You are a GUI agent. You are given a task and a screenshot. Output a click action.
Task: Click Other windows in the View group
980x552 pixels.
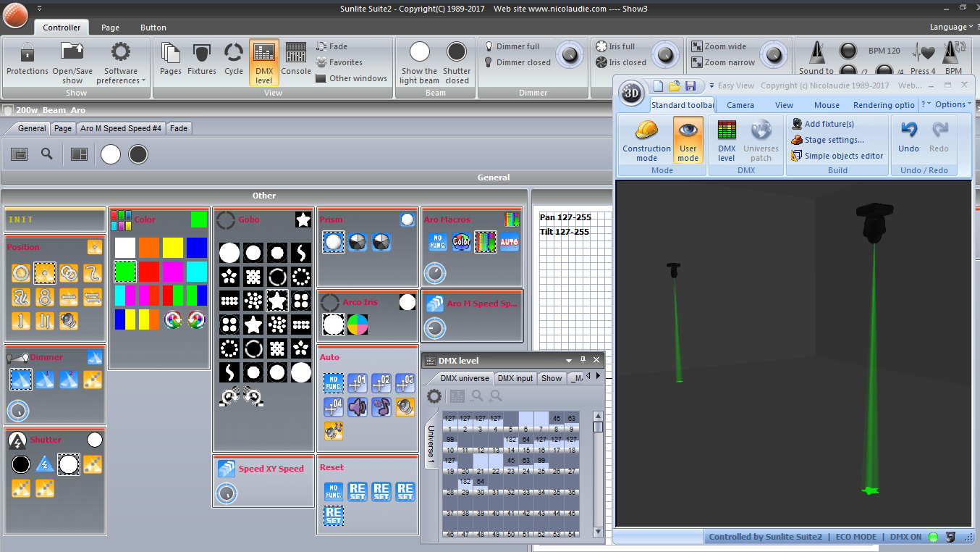352,78
